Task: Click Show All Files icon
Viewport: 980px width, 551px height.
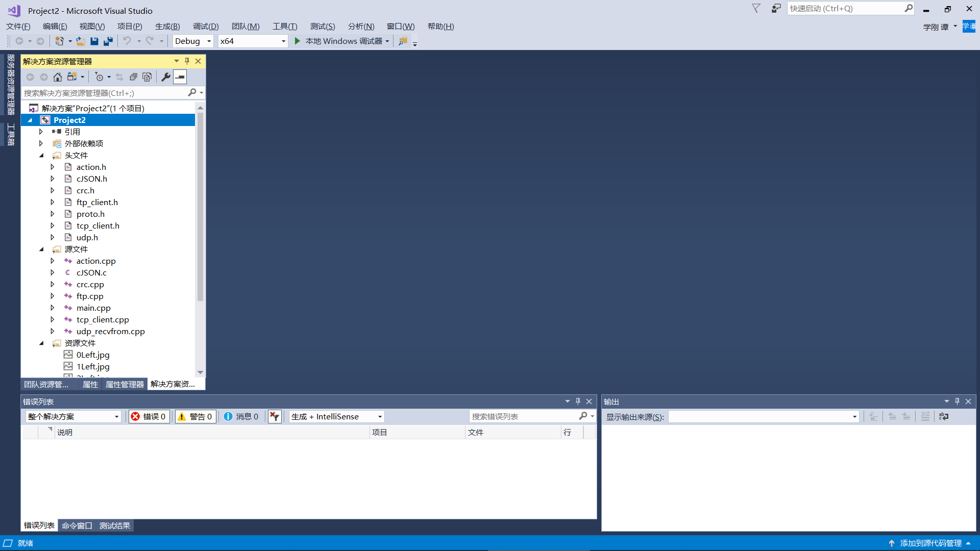Action: point(147,77)
